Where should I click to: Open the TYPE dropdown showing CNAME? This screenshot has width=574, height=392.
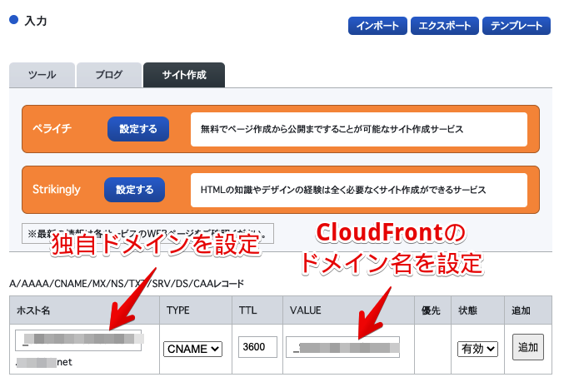coord(192,349)
